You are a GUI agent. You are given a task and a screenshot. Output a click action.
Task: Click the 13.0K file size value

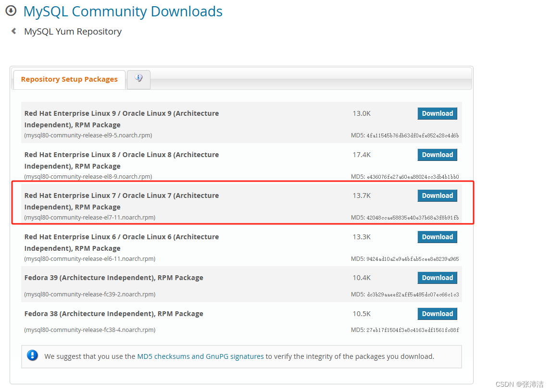[362, 113]
